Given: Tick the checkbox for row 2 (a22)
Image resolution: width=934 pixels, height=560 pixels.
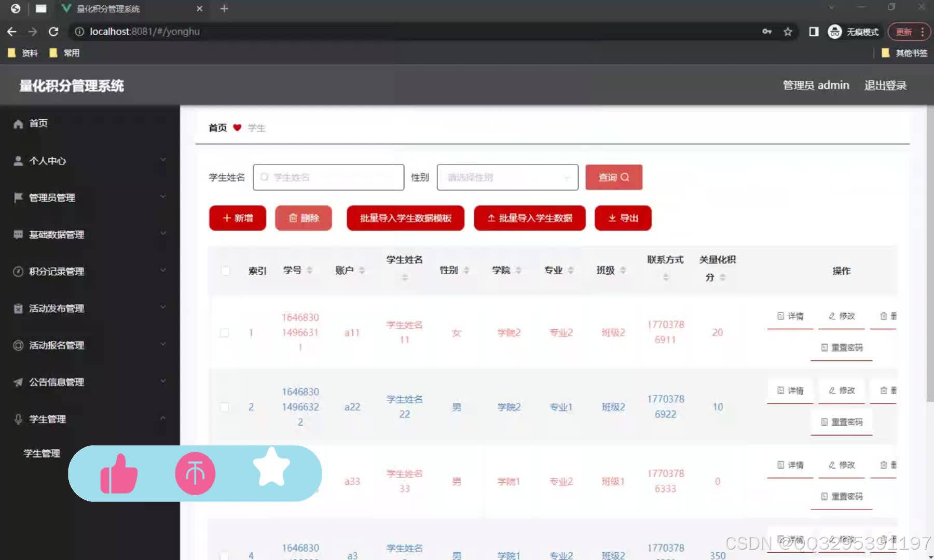Looking at the screenshot, I should pos(224,407).
